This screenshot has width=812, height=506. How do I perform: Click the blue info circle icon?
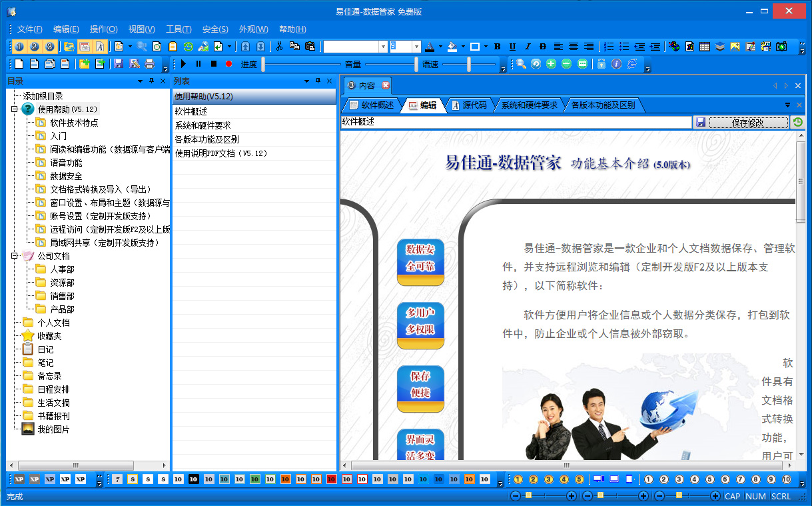[616, 64]
